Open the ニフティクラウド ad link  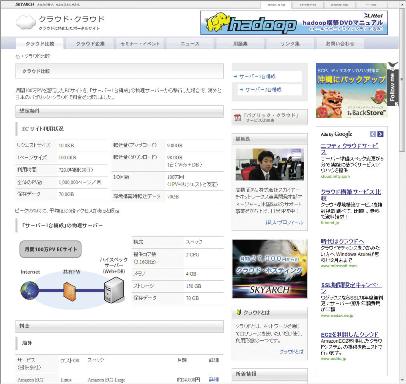(x=349, y=149)
